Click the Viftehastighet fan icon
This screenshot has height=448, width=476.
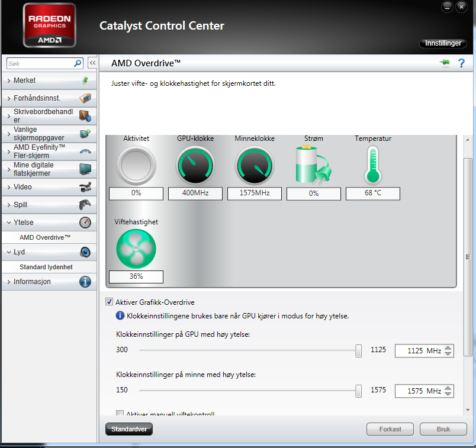136,249
